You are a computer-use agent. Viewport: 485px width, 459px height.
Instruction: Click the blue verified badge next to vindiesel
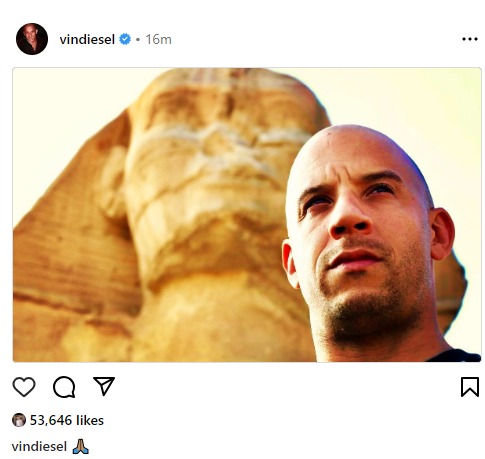[x=125, y=39]
